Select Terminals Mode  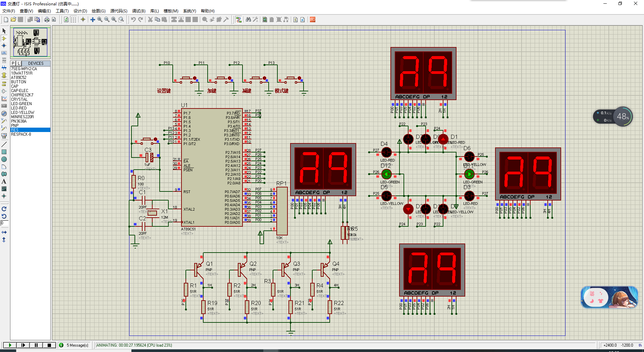point(4,84)
